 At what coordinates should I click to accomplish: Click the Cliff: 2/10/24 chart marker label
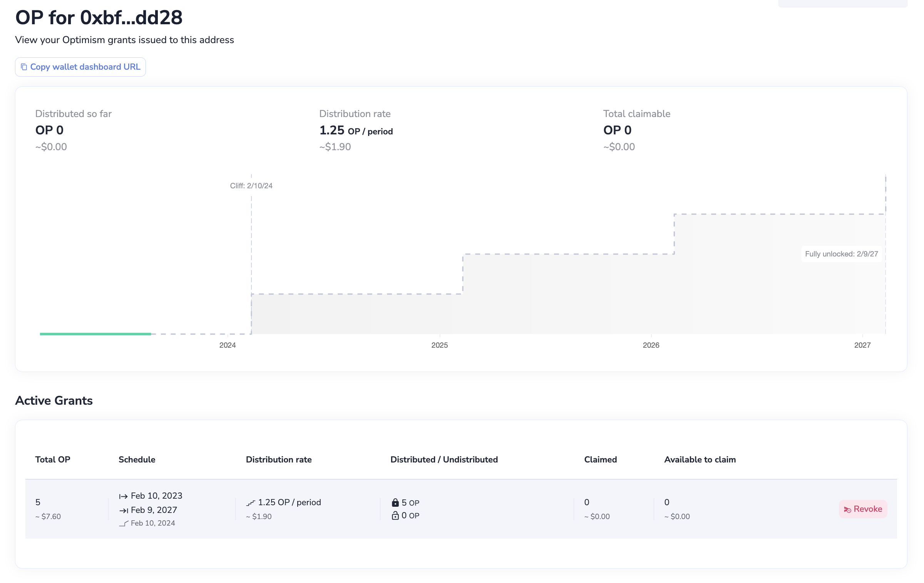point(251,186)
